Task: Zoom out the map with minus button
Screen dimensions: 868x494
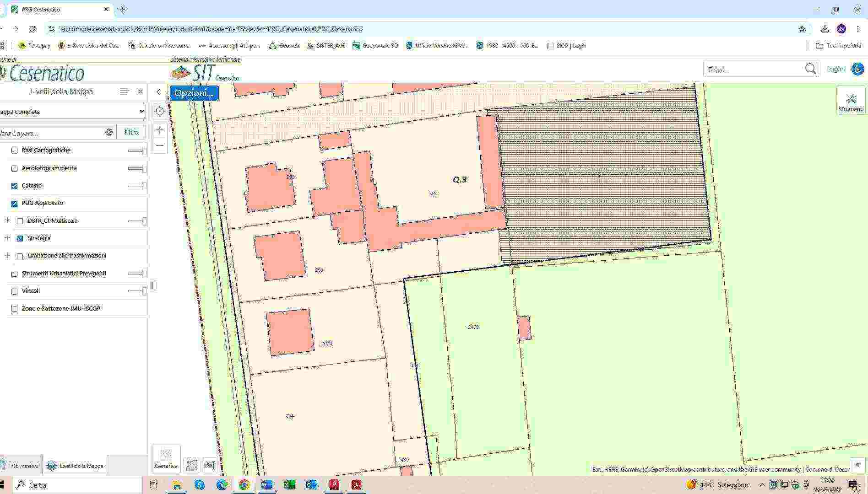Action: tap(159, 145)
